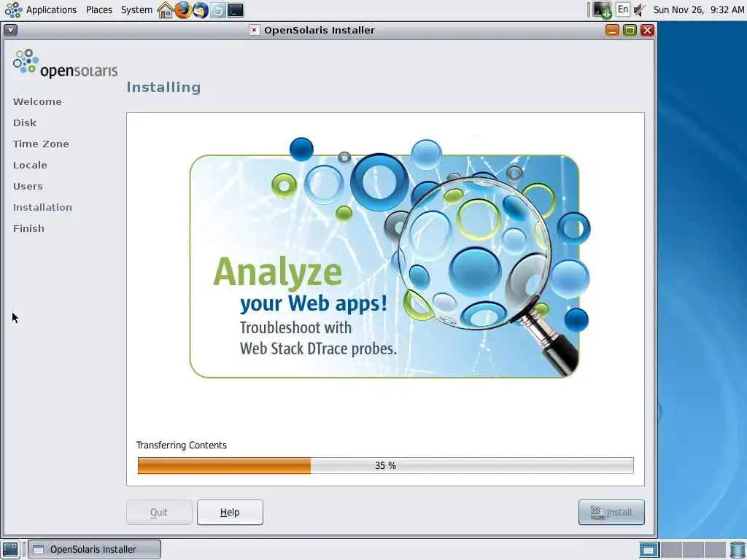
Task: Launch the Terminal from the top panel
Action: (x=236, y=10)
